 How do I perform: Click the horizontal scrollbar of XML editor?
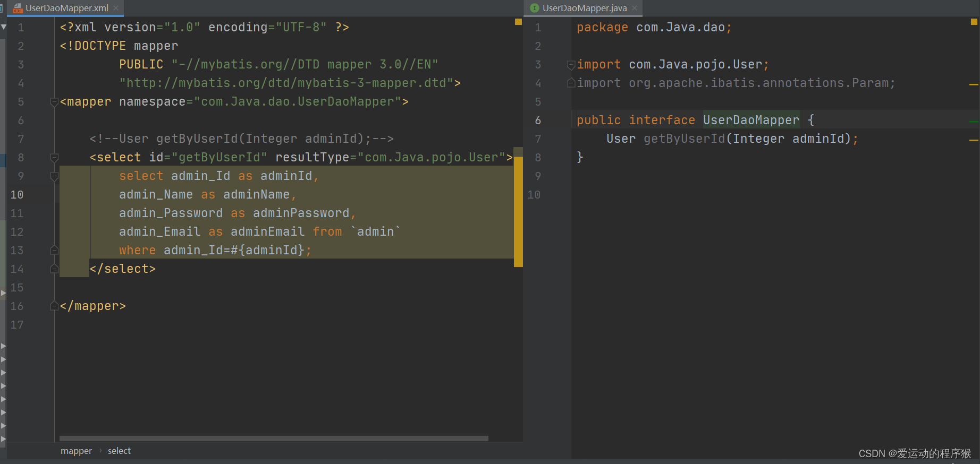pyautogui.click(x=274, y=439)
